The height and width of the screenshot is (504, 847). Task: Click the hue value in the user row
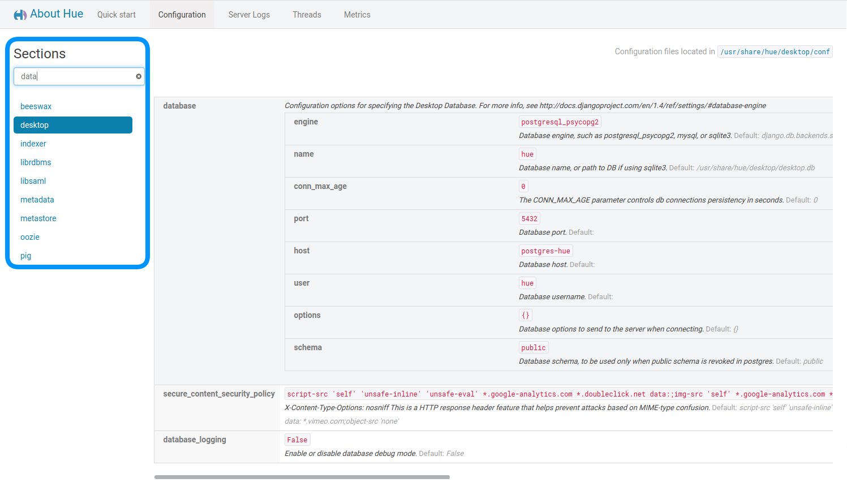tap(527, 283)
